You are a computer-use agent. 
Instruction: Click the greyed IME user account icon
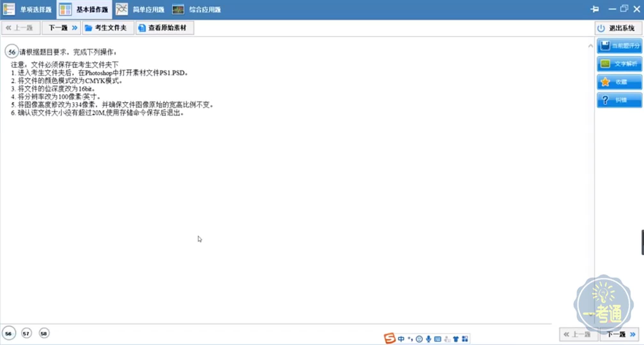(447, 339)
